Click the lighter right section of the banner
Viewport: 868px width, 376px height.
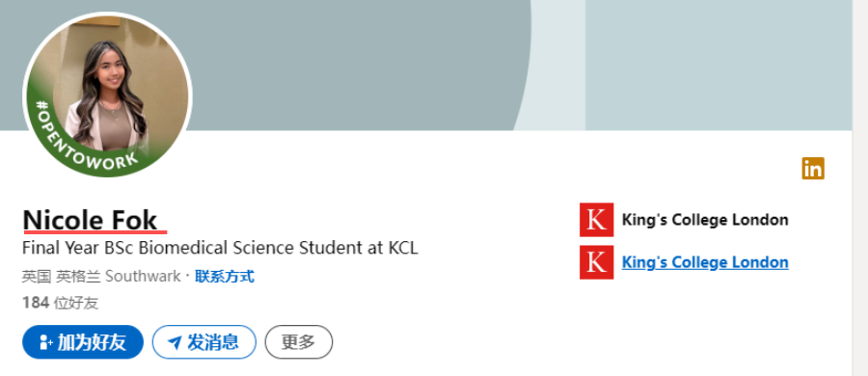click(x=719, y=66)
